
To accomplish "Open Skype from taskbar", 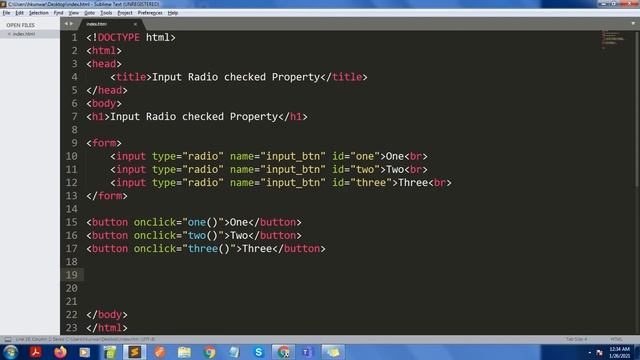I will click(x=258, y=352).
